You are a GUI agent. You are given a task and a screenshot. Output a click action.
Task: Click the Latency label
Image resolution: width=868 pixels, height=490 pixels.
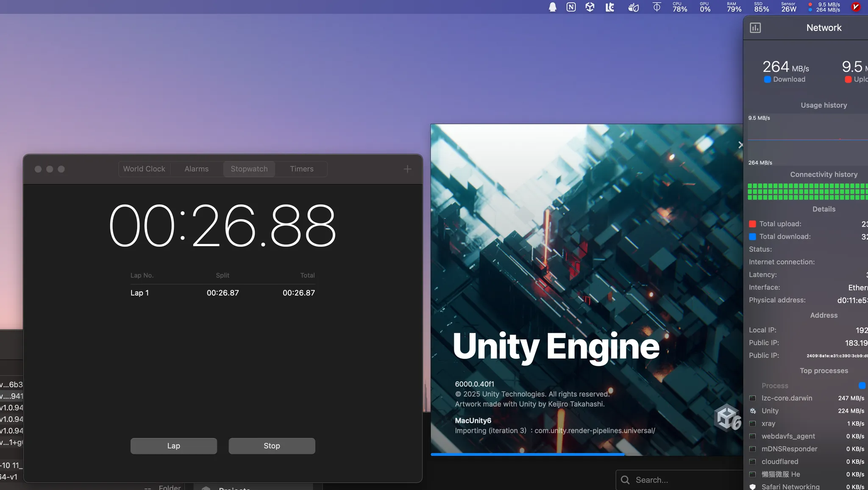pyautogui.click(x=763, y=275)
